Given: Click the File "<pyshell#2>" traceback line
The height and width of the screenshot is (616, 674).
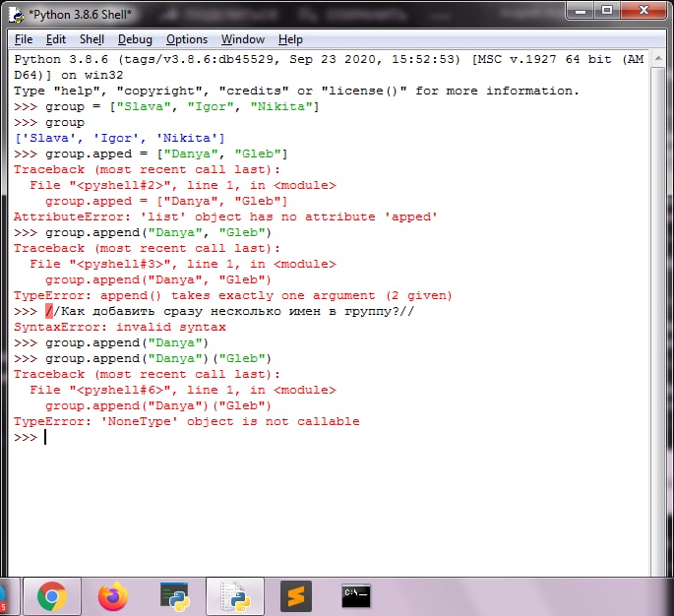Looking at the screenshot, I should click(x=183, y=185).
